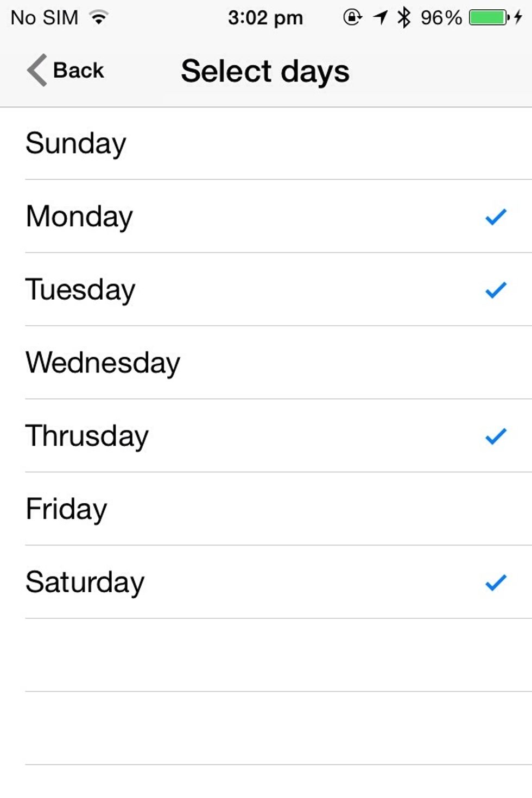Select the Sunday row

pyautogui.click(x=266, y=144)
